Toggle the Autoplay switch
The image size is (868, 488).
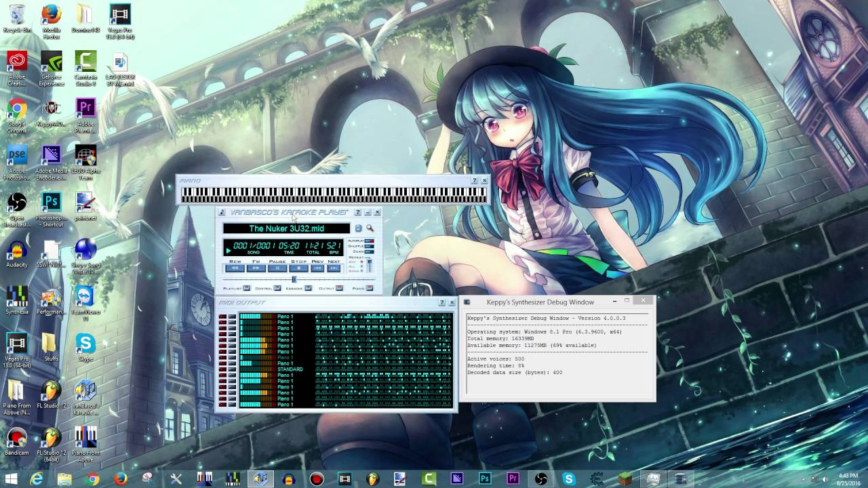[370, 241]
